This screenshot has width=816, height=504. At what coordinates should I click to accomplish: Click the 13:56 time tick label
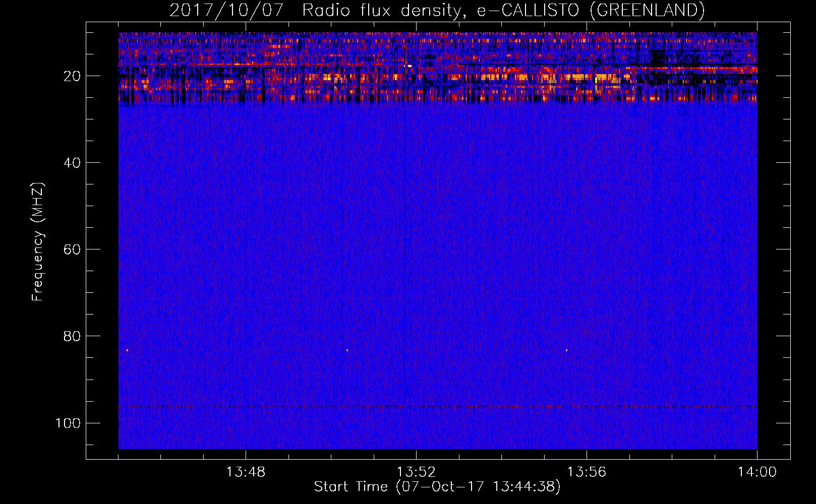587,472
